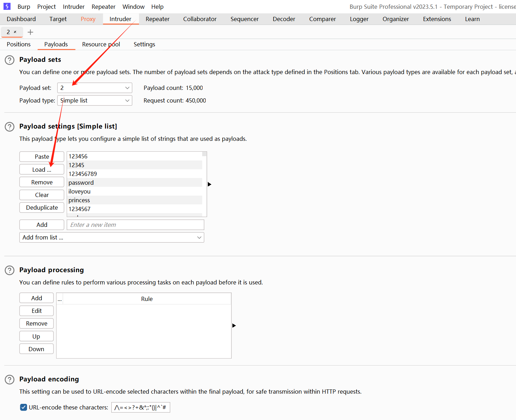Click the Deduplicate button
The height and width of the screenshot is (420, 516).
click(x=42, y=208)
